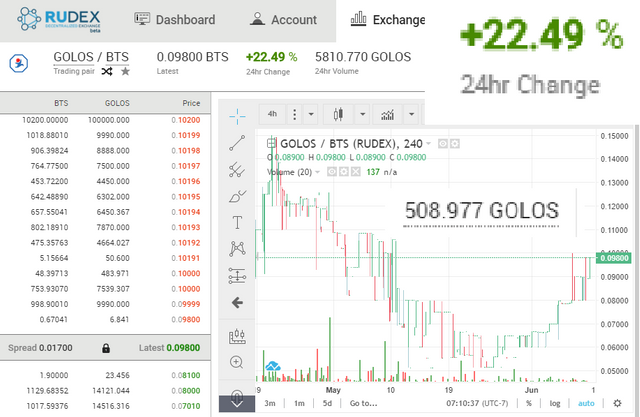Click the RuDEX logo
This screenshot has width=640, height=417.
pyautogui.click(x=58, y=20)
